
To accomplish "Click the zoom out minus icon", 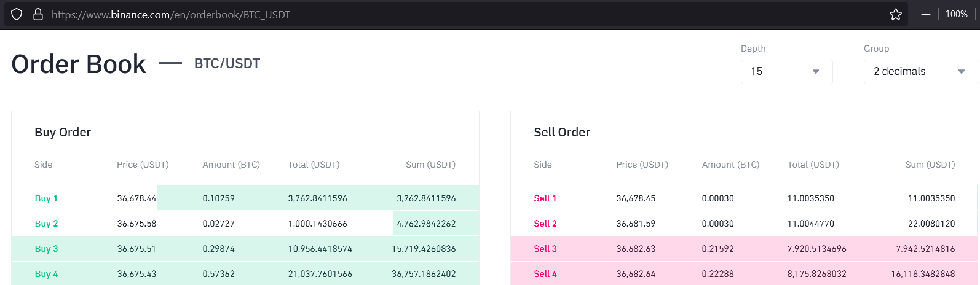I will pyautogui.click(x=926, y=14).
